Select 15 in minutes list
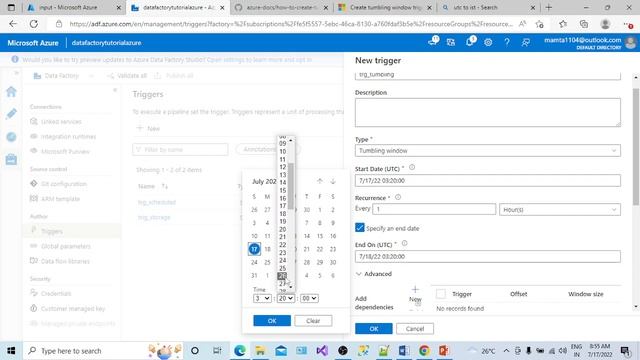This screenshot has width=640, height=360. [282, 190]
